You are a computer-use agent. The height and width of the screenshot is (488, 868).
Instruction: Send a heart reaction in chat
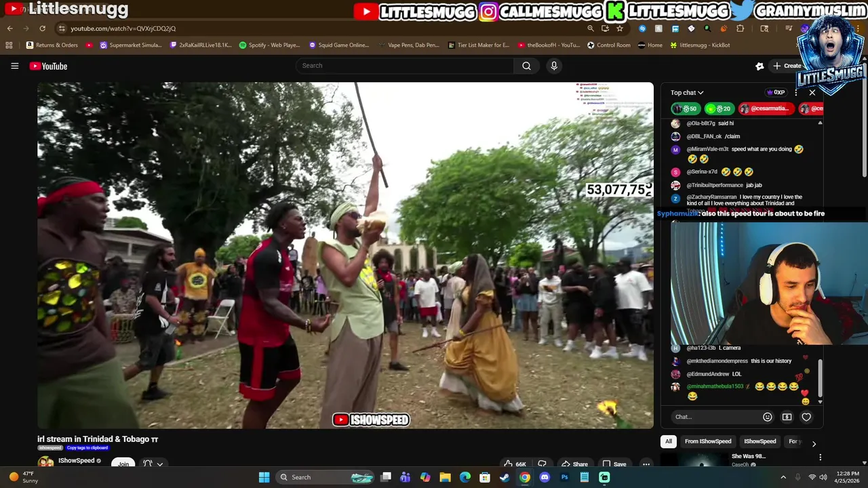[806, 417]
